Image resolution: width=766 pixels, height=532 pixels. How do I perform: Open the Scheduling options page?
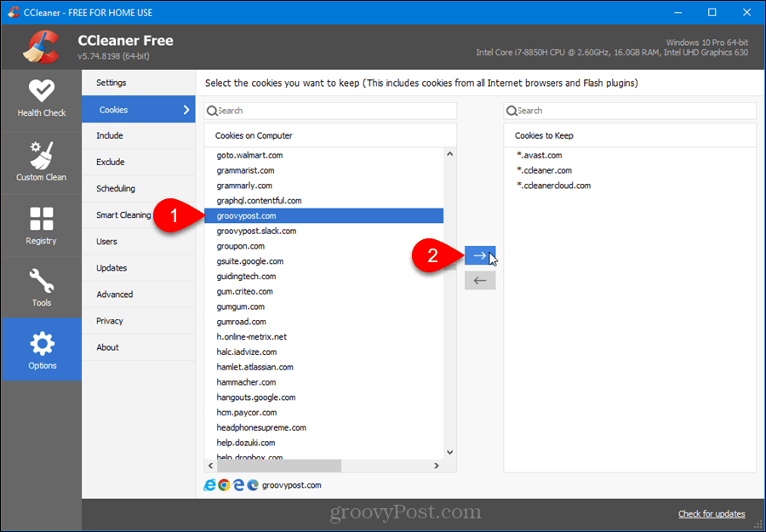tap(139, 188)
